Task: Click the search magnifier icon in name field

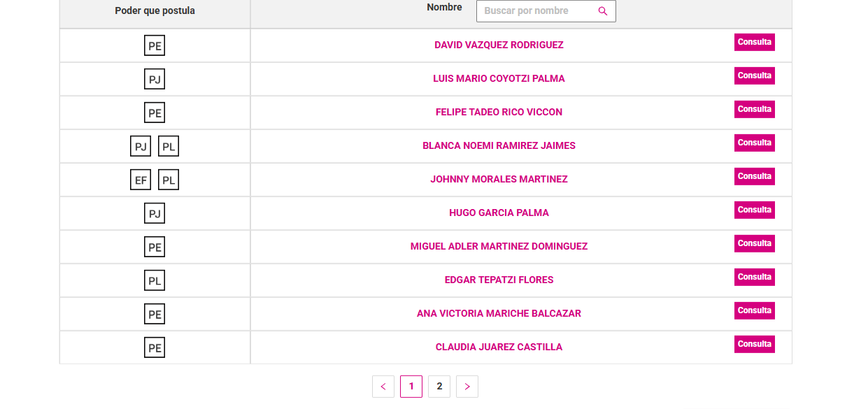Action: 603,11
